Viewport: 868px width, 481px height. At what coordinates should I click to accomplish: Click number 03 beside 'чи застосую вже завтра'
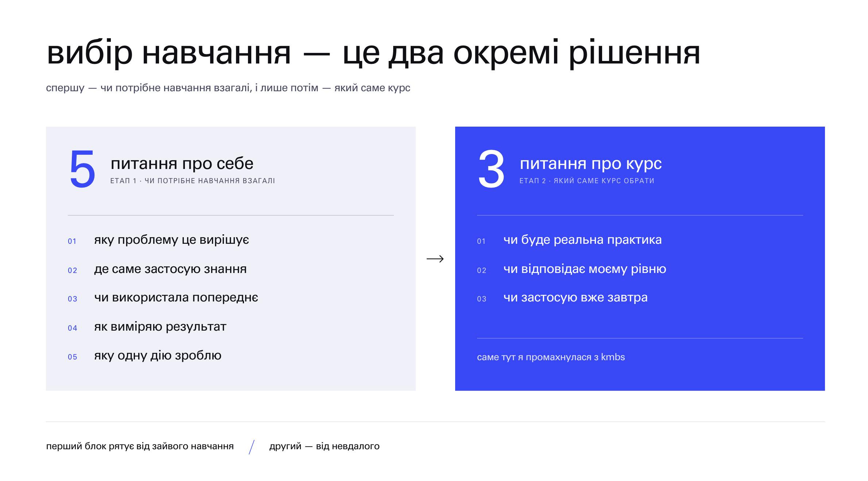(482, 299)
